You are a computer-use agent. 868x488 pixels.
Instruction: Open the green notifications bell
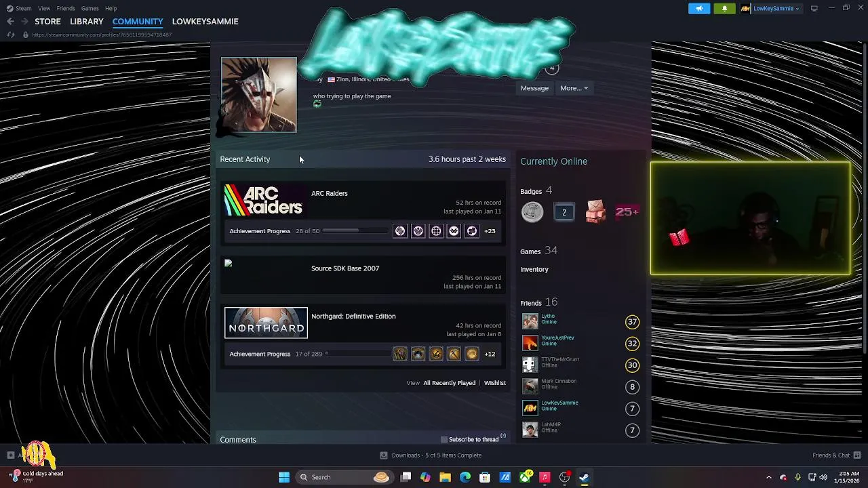pos(724,8)
